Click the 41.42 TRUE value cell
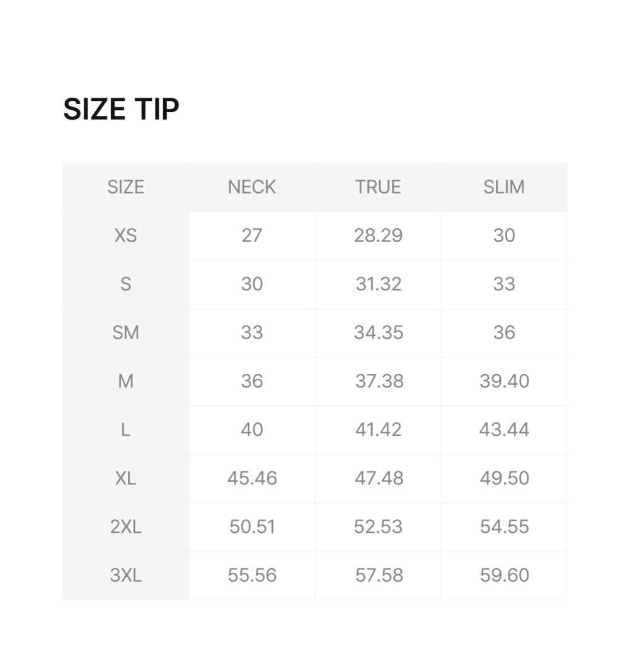 [x=378, y=430]
